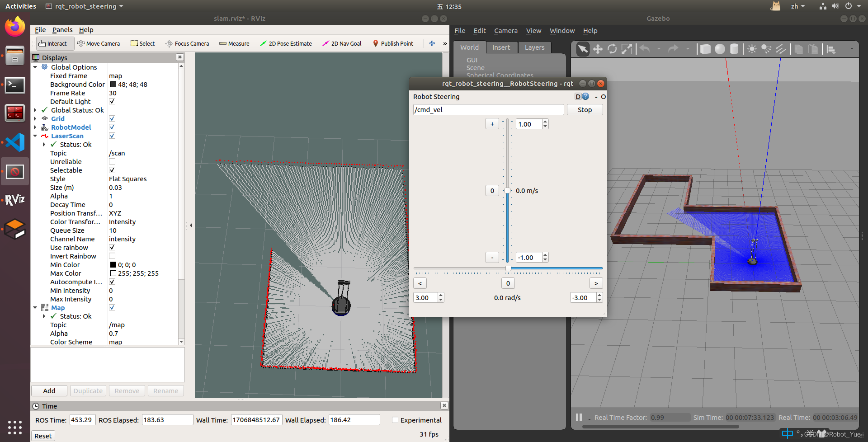Enable Invert Rainbow checkbox
Viewport: 868px width, 442px height.
tap(112, 256)
